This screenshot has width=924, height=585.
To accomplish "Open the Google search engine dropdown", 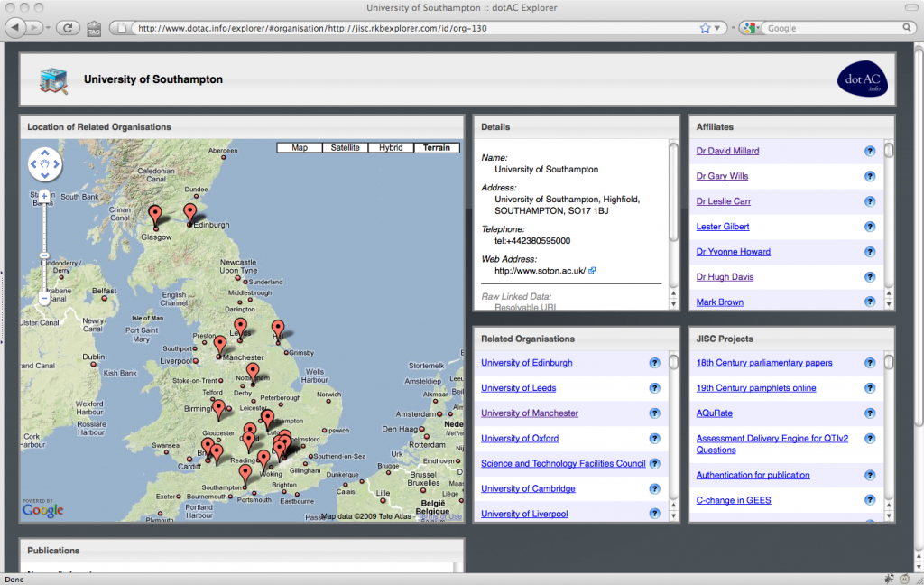I will [x=751, y=28].
